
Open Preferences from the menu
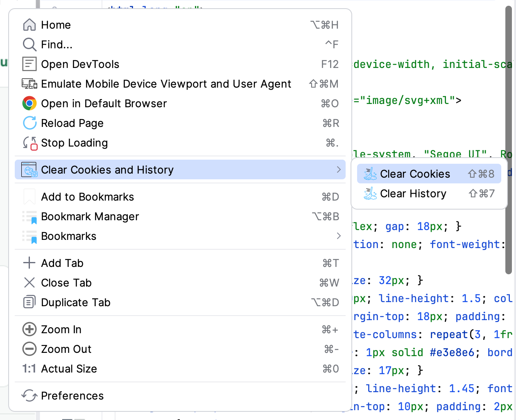180,396
